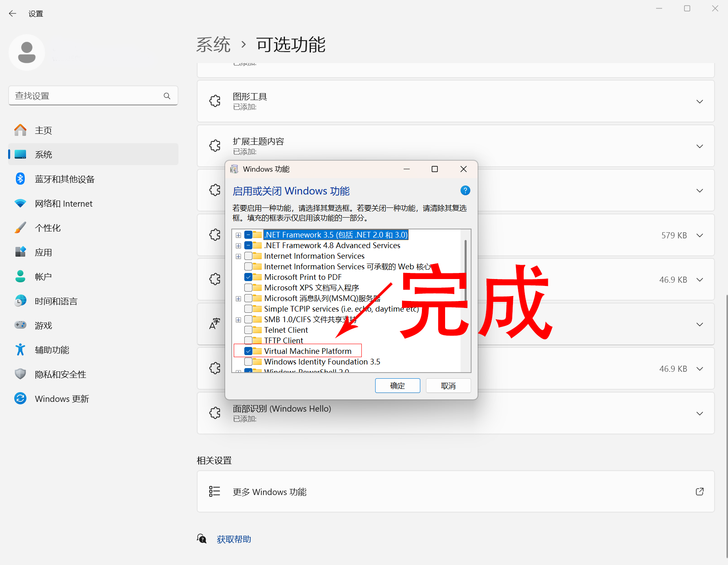Go back using the Settings back arrow

(13, 13)
